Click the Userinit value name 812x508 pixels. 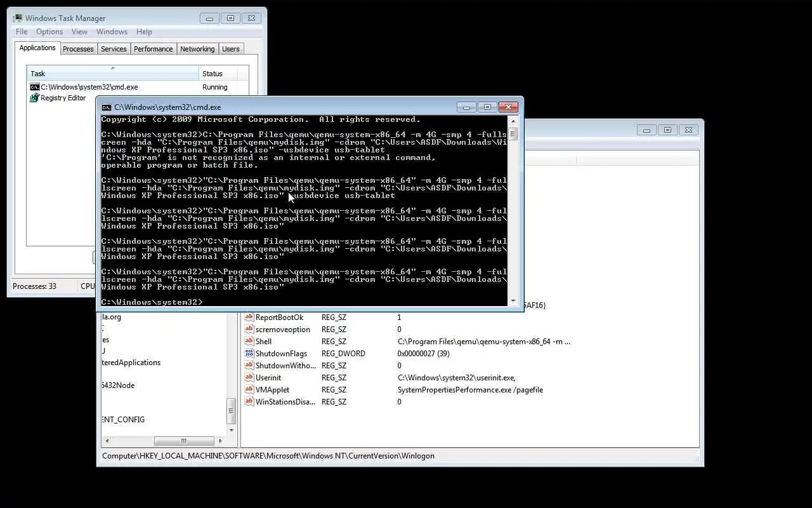[x=268, y=378]
